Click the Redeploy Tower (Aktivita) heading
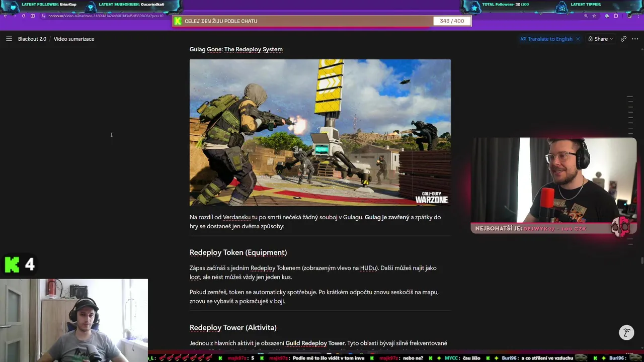The image size is (644, 362). 233,327
